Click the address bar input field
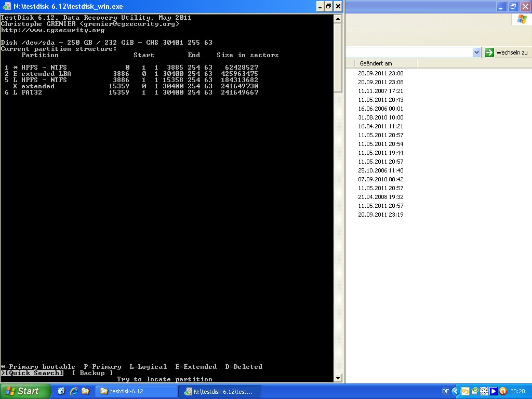This screenshot has width=532, height=399. pos(409,52)
